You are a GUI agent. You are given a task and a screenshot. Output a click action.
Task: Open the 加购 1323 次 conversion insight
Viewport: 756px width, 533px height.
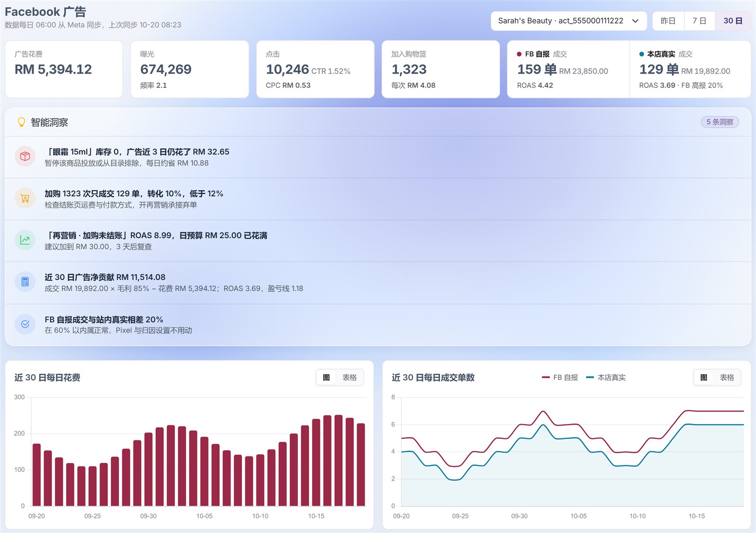click(x=378, y=199)
